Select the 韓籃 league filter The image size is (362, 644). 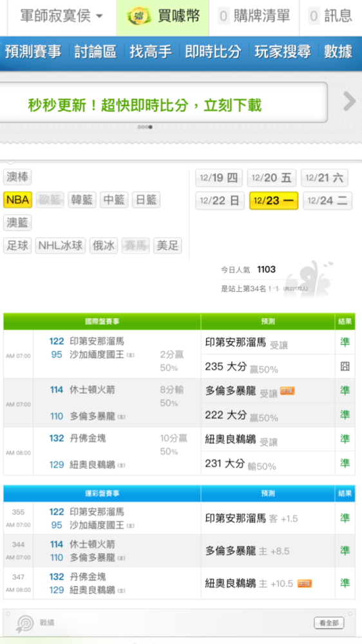click(82, 200)
